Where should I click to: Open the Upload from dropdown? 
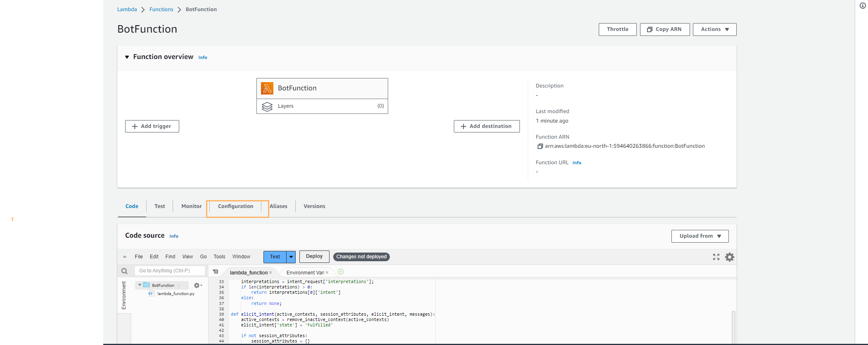pyautogui.click(x=700, y=236)
